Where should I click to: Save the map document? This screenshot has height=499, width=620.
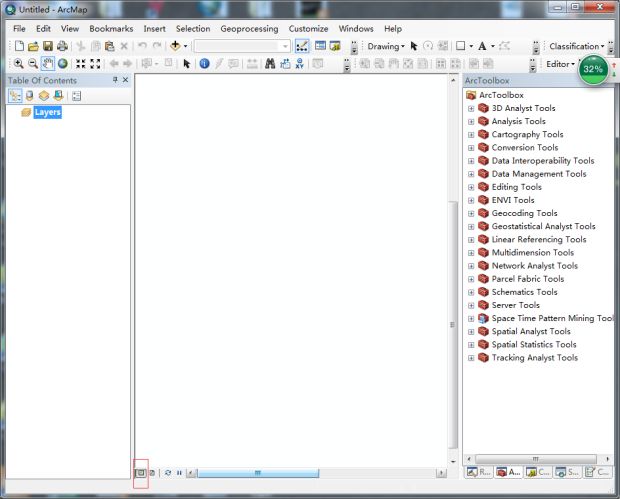[x=47, y=46]
